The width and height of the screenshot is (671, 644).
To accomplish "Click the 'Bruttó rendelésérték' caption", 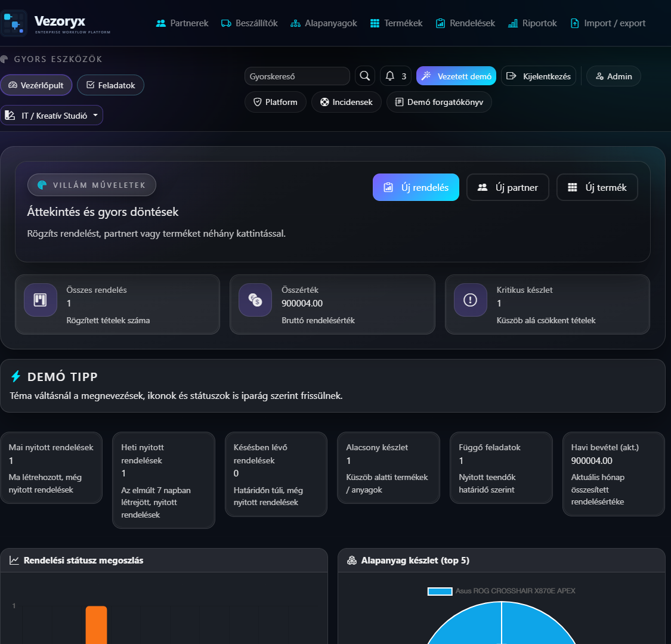I will (318, 320).
